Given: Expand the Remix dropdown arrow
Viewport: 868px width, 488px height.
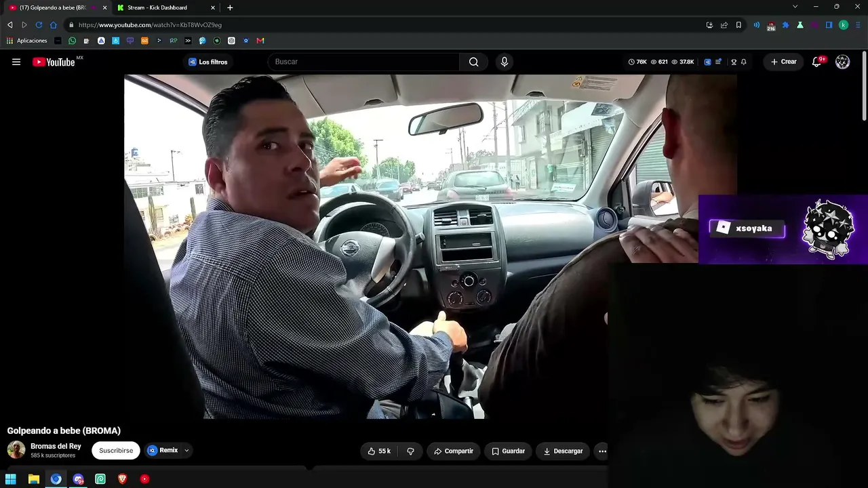Looking at the screenshot, I should click(186, 451).
